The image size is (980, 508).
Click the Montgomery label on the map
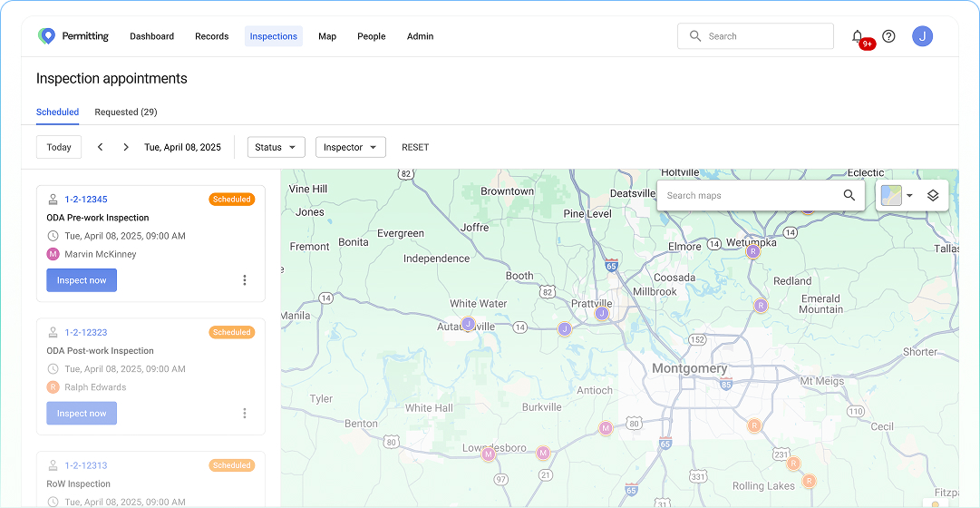point(689,368)
